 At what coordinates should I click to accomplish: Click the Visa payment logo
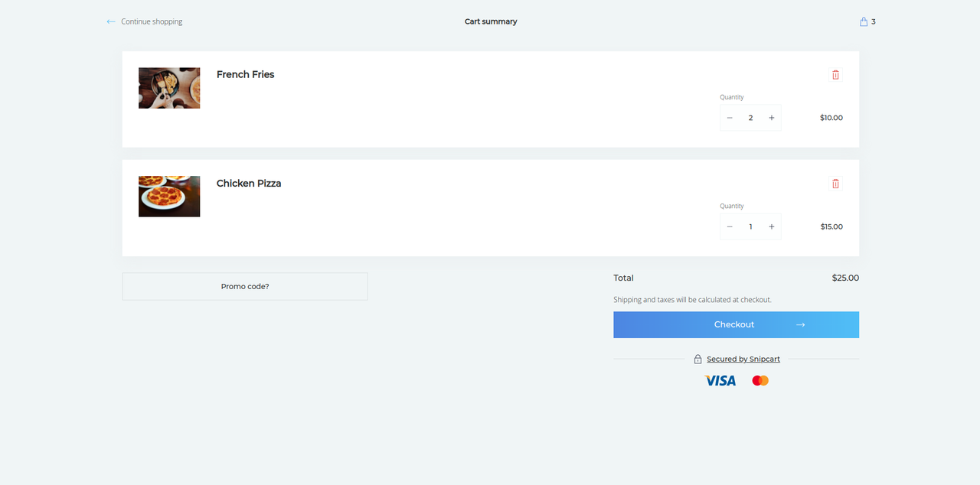[x=720, y=380]
